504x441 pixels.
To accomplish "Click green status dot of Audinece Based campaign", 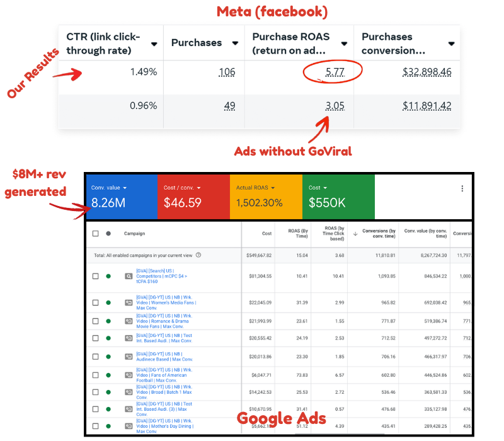I will pos(108,357).
